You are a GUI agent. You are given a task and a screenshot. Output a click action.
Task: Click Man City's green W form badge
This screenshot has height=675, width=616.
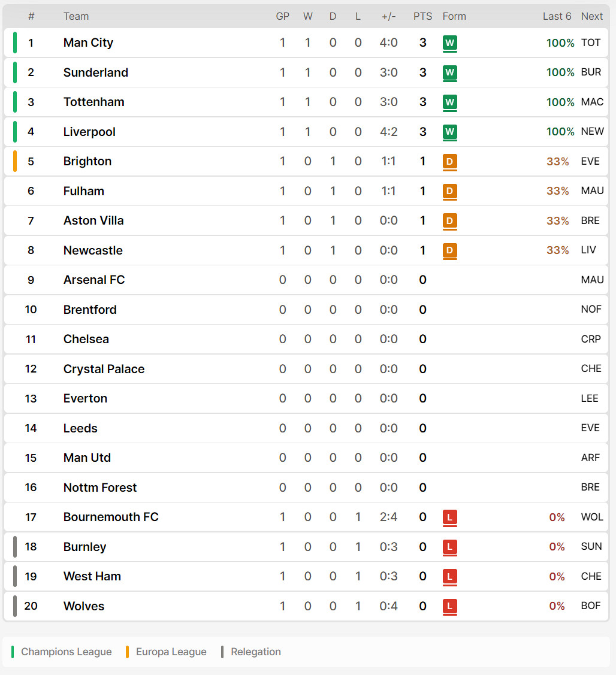pyautogui.click(x=450, y=43)
